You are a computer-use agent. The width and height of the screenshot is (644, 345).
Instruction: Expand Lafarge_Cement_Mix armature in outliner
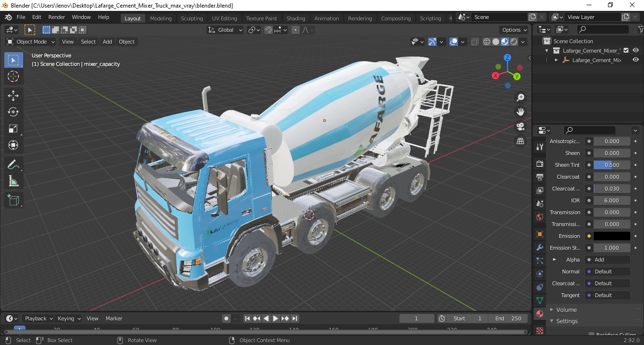(x=556, y=60)
